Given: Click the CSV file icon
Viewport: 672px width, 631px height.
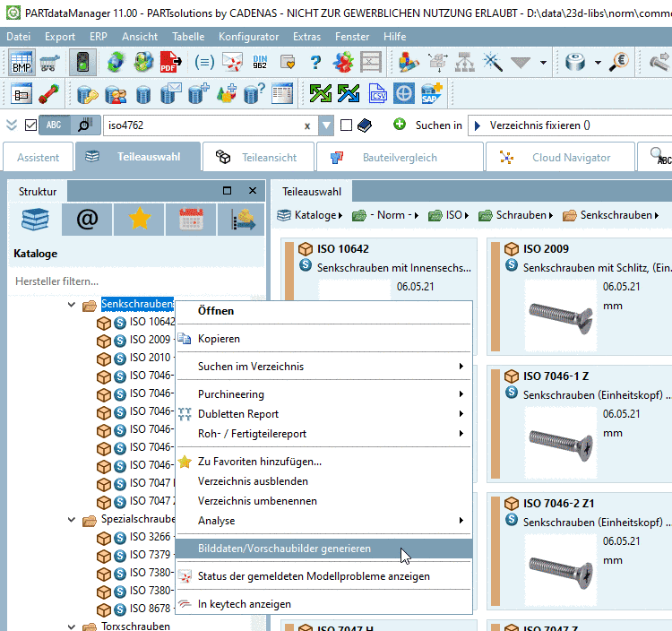Looking at the screenshot, I should pyautogui.click(x=377, y=93).
